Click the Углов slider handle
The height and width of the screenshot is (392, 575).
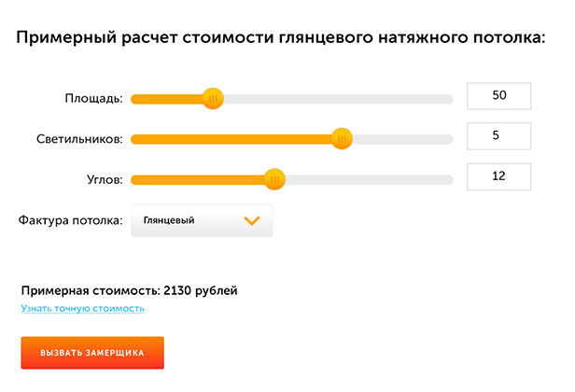tap(273, 179)
